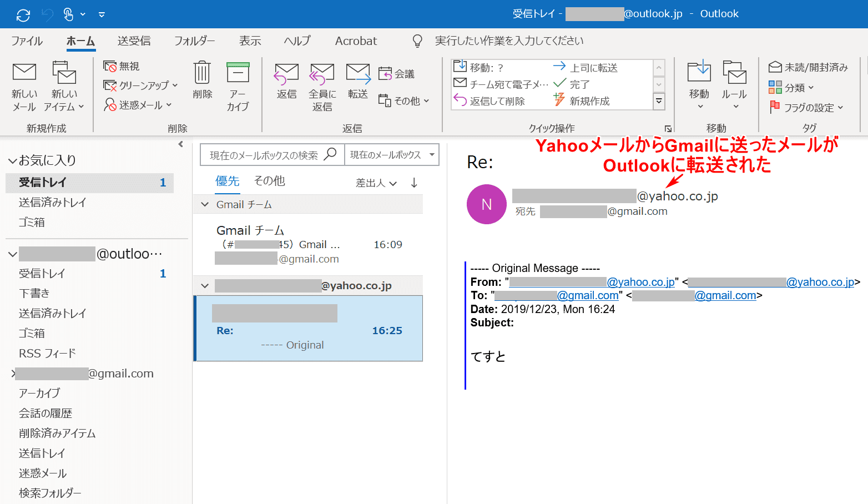Open Gmail チーム message from 16:09
The height and width of the screenshot is (504, 868).
pyautogui.click(x=308, y=244)
